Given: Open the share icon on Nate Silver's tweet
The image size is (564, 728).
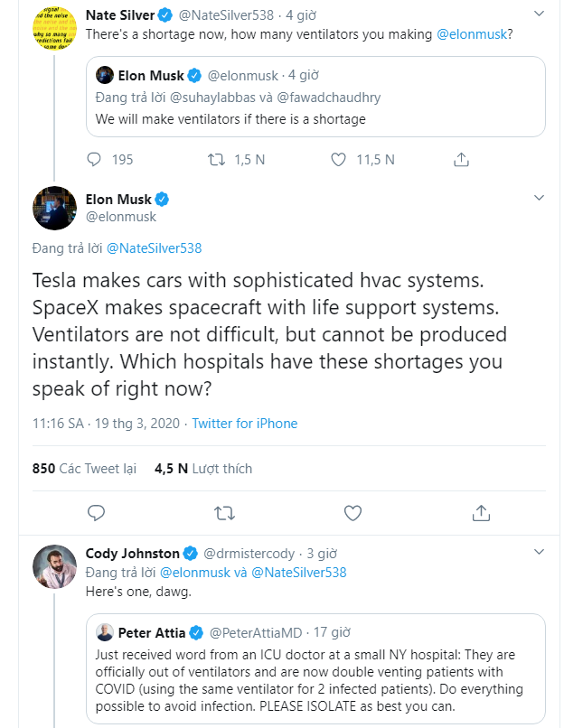Looking at the screenshot, I should click(x=461, y=159).
